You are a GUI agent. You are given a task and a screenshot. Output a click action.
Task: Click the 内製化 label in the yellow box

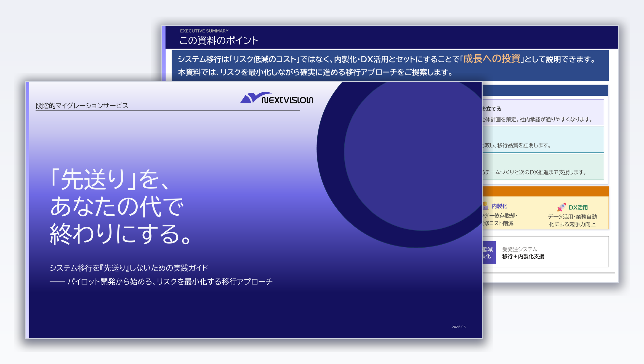click(499, 206)
